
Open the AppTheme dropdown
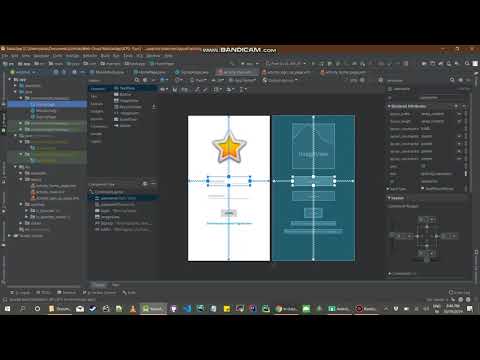242,80
